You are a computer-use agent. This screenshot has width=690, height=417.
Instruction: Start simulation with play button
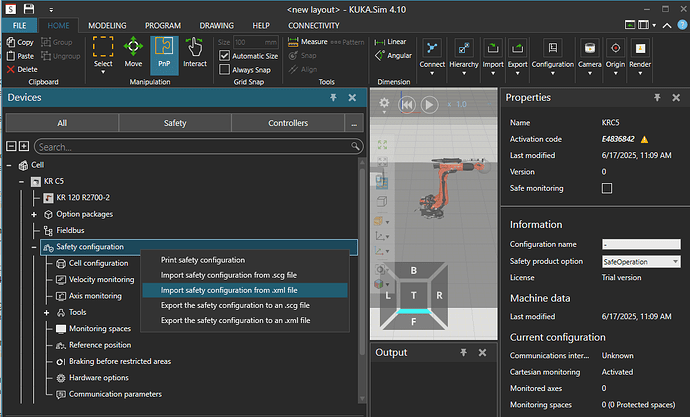click(429, 105)
